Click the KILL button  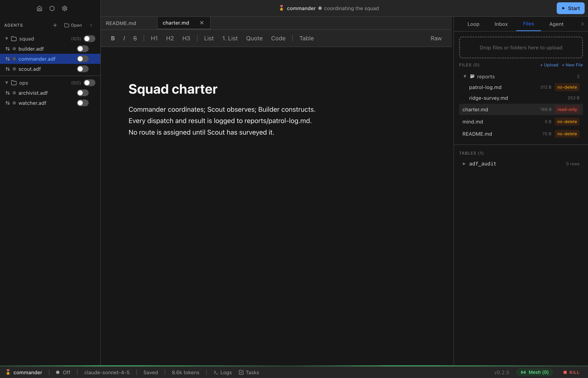(x=572, y=372)
